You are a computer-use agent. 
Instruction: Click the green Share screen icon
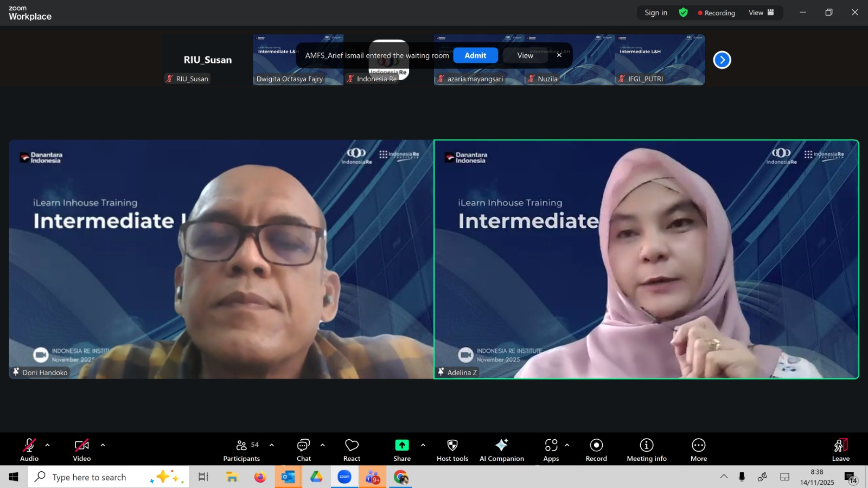[401, 446]
